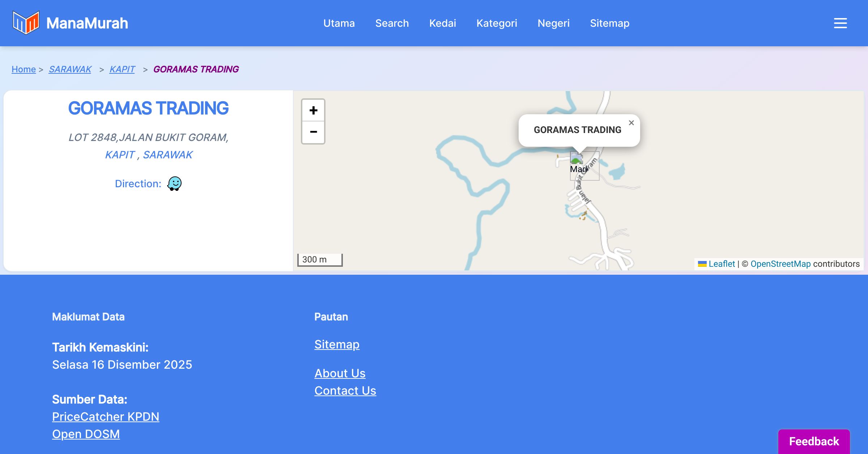Open Waze direction icon
The width and height of the screenshot is (868, 454).
coord(174,184)
